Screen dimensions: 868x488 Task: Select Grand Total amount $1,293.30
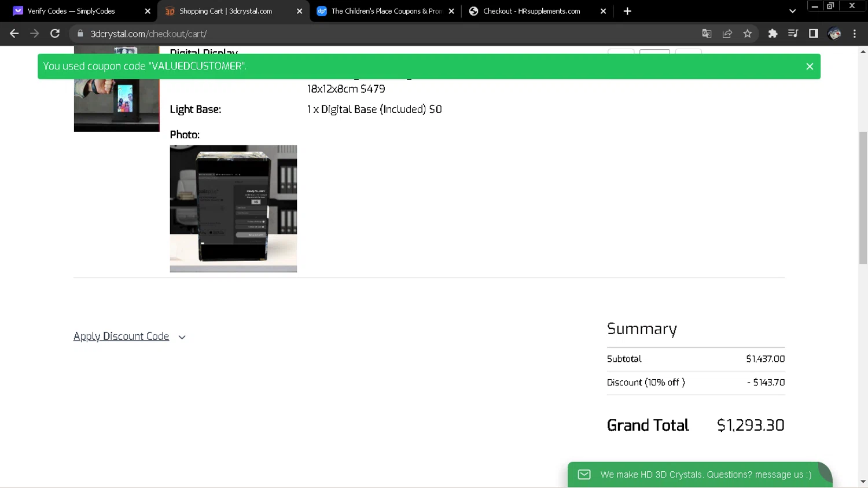point(751,425)
